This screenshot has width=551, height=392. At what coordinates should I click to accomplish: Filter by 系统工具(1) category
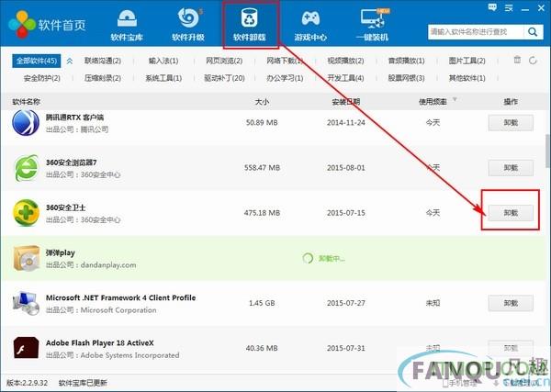(x=163, y=78)
